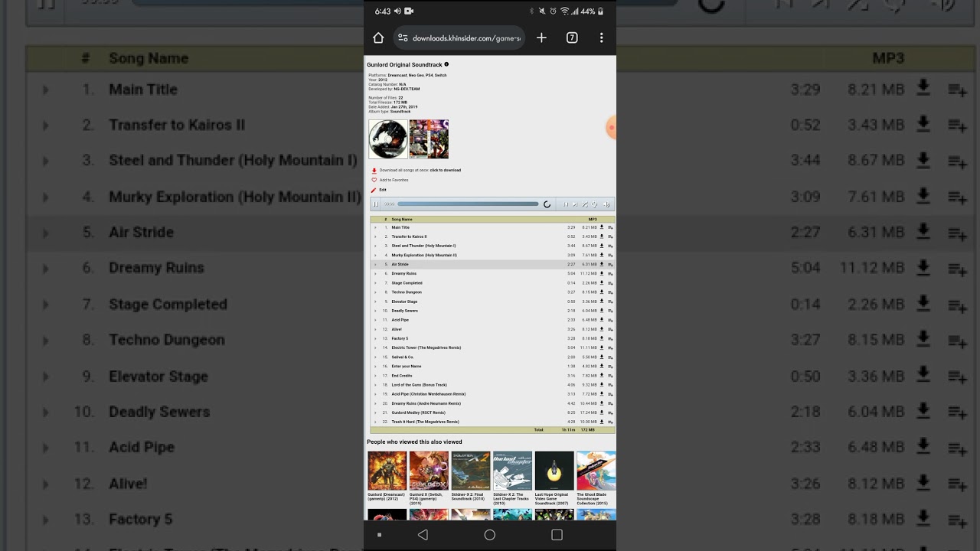This screenshot has height=551, width=980.
Task: Add Dreamy Ruins track 6 to playlist
Action: (610, 273)
